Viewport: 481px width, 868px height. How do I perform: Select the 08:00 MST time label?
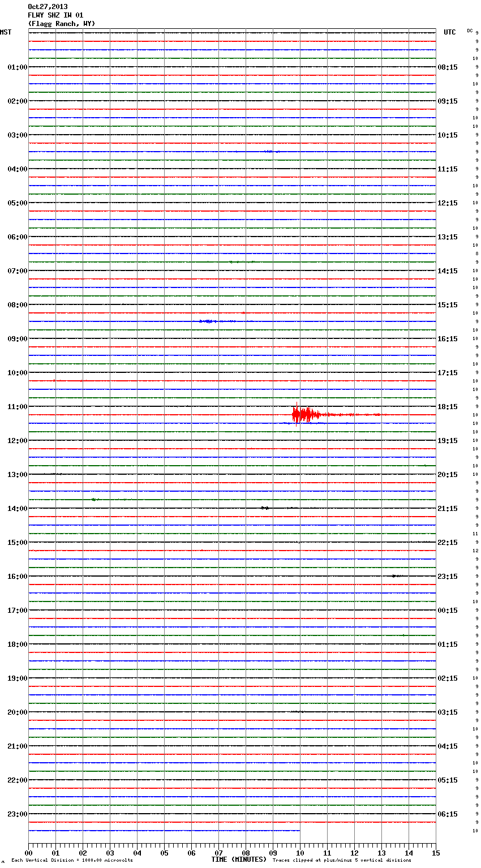tap(18, 305)
